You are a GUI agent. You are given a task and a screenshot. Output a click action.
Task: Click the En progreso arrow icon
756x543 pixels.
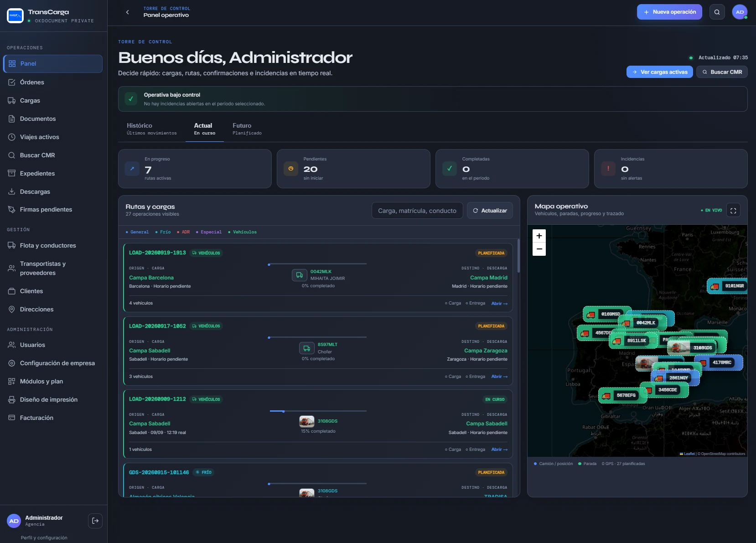pos(132,169)
